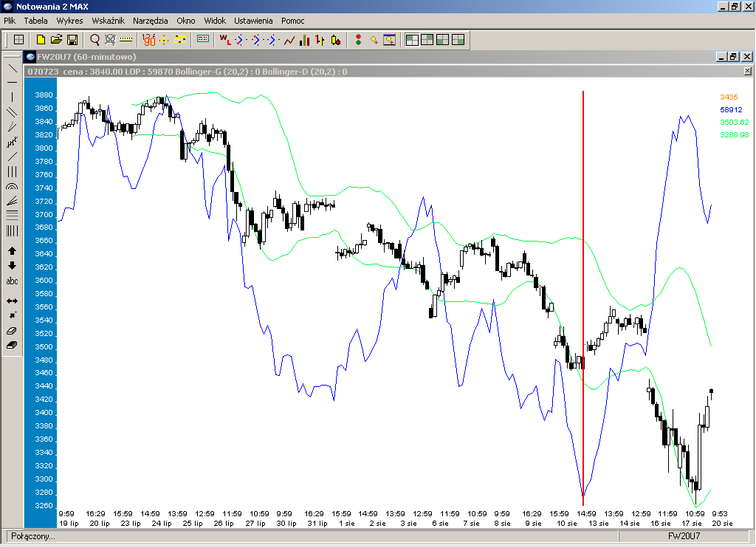Screen dimensions: 756x548
Task: Select the fan lines tool
Action: 12,201
